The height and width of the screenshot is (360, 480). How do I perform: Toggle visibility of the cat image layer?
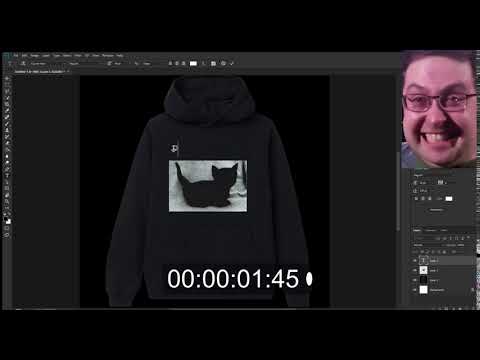415,270
